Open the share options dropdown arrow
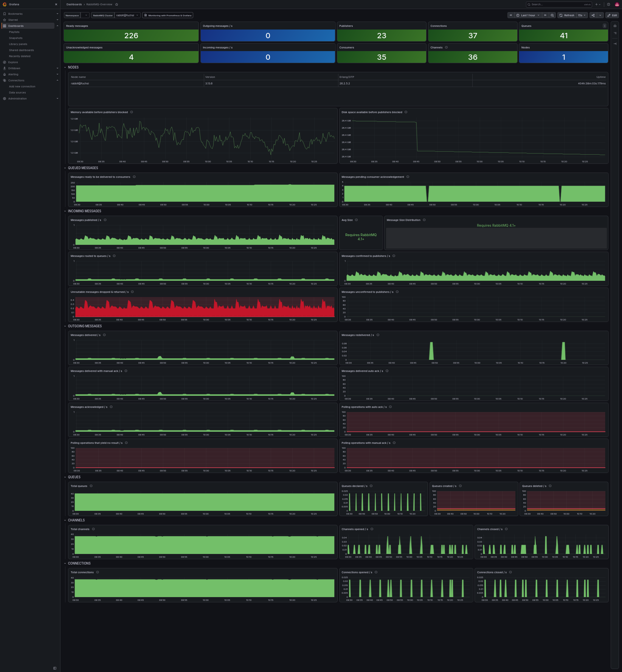Image resolution: width=622 pixels, height=672 pixels. [x=600, y=15]
